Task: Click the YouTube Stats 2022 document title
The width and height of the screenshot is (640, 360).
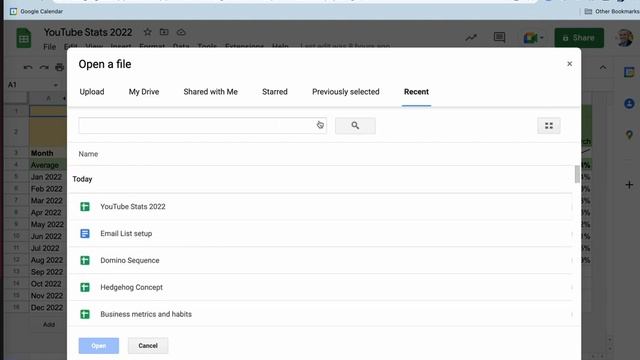Action: [88, 32]
